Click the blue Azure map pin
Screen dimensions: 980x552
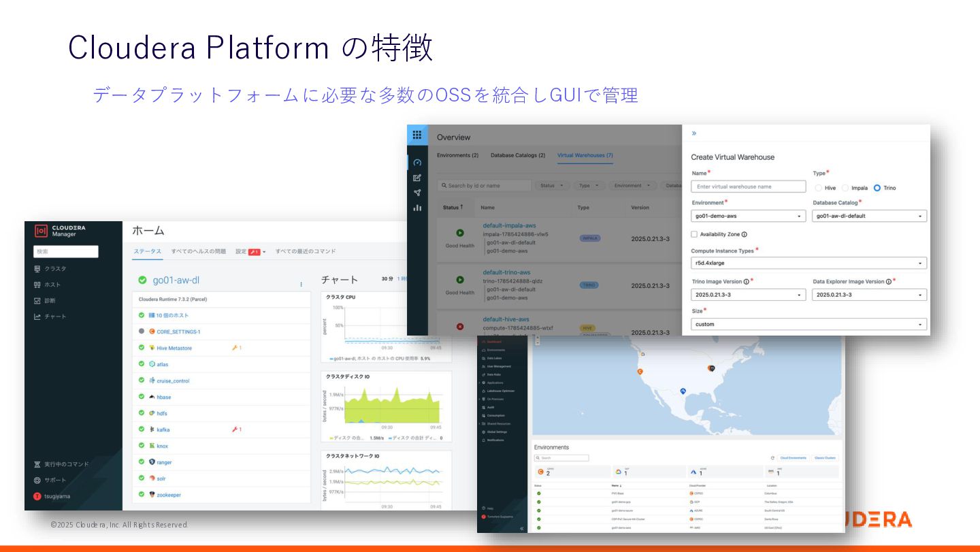683,391
